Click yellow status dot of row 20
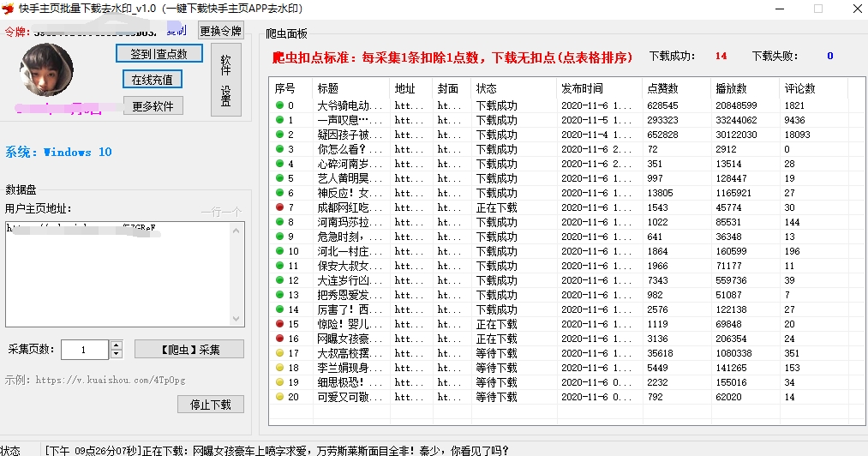 coord(279,396)
